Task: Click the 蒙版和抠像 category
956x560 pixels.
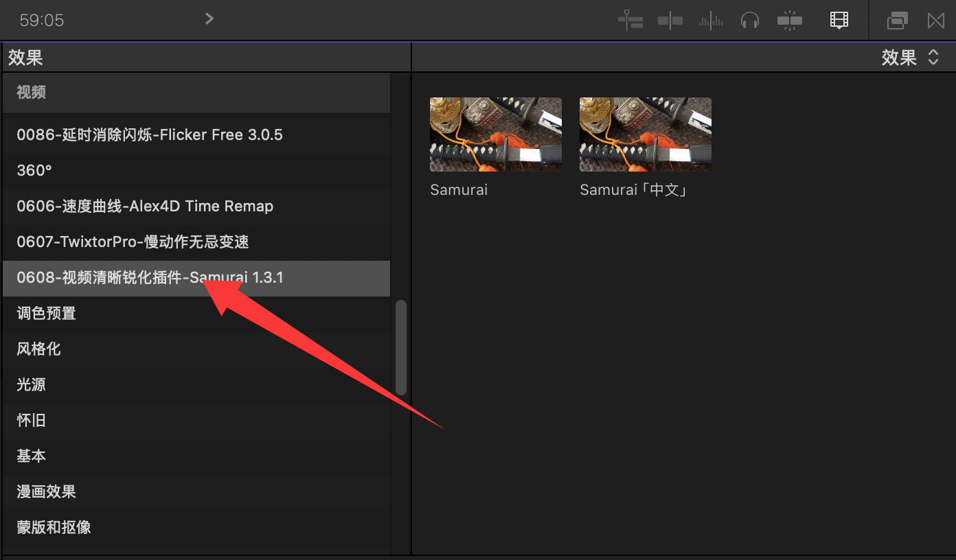Action: pyautogui.click(x=54, y=527)
